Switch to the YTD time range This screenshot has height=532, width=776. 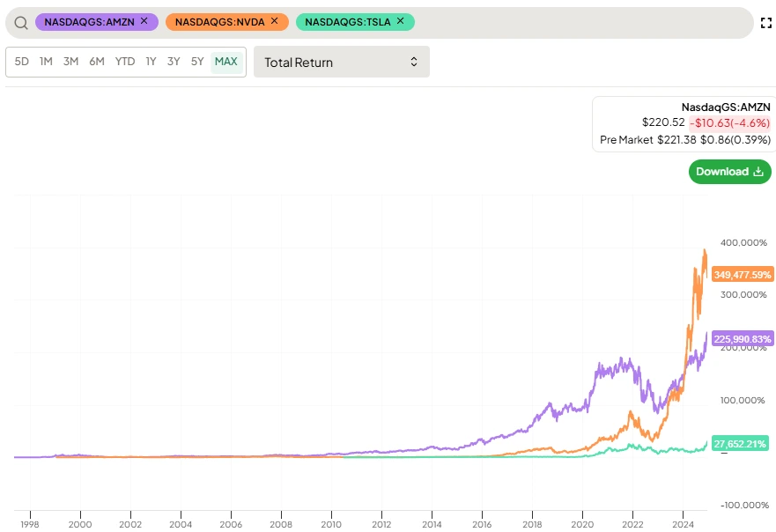[125, 62]
